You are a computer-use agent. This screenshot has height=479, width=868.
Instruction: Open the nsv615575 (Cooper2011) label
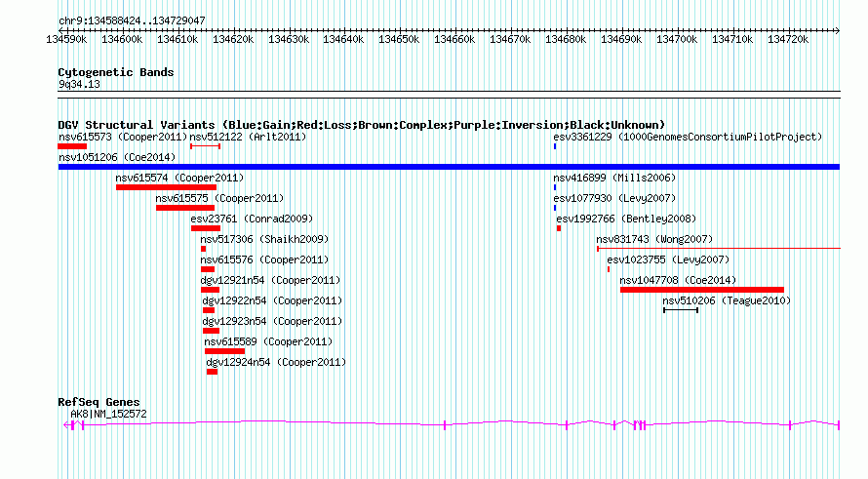[219, 198]
